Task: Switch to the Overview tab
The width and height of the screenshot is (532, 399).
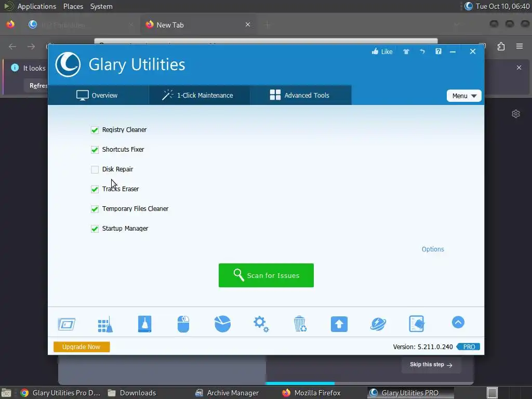Action: (x=98, y=95)
